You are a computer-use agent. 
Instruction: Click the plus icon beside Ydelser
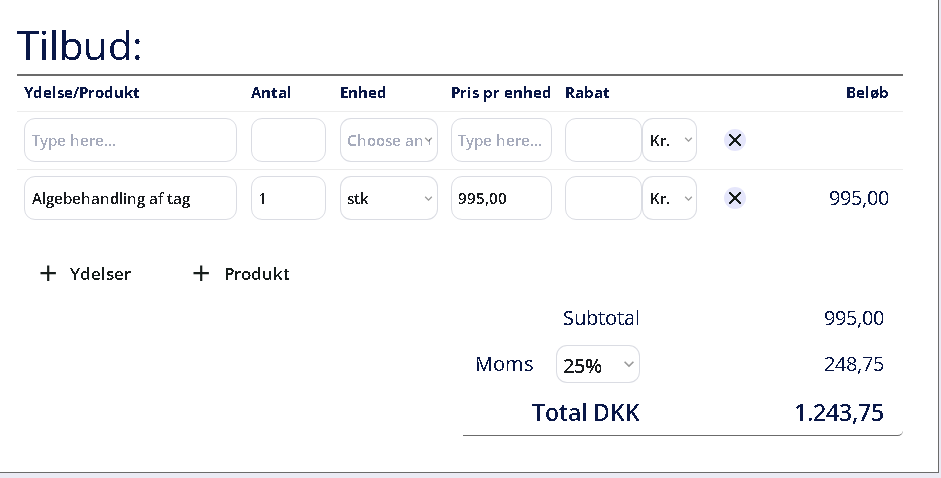(48, 274)
